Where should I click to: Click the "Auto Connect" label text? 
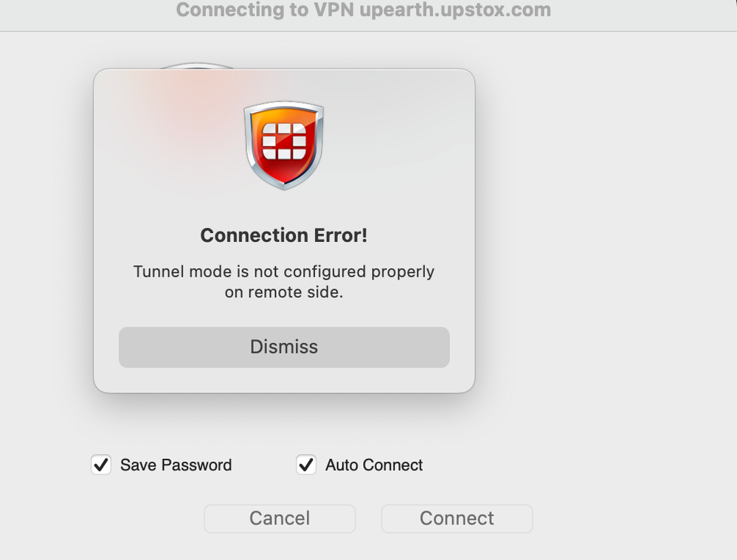[x=374, y=465]
